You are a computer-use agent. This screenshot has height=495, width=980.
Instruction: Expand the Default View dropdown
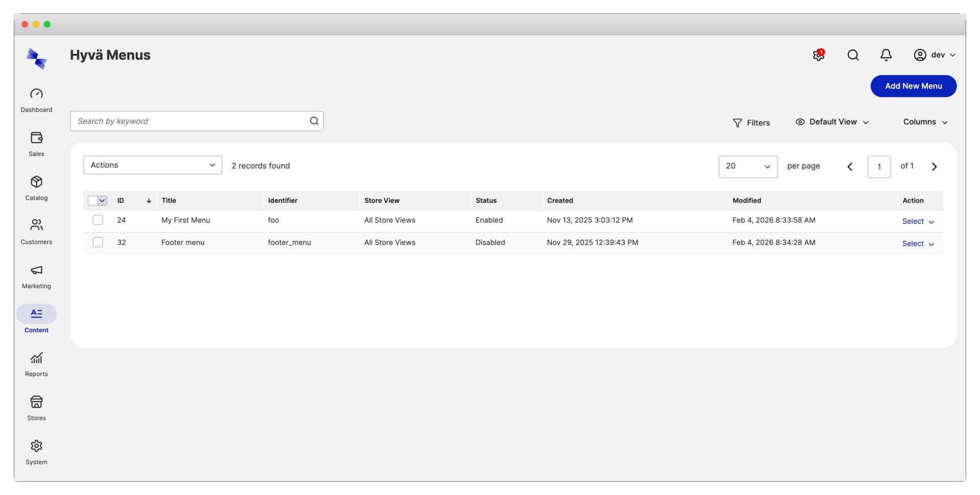[832, 122]
